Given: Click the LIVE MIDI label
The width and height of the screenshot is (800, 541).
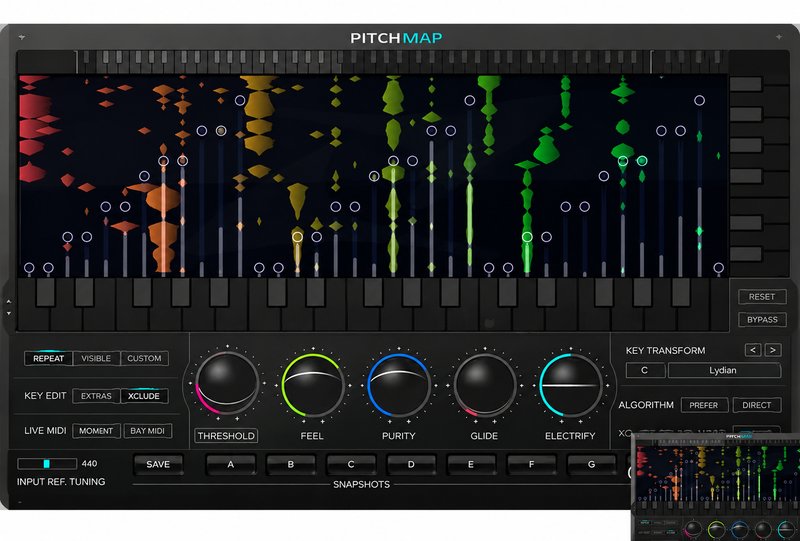Looking at the screenshot, I should 45,431.
